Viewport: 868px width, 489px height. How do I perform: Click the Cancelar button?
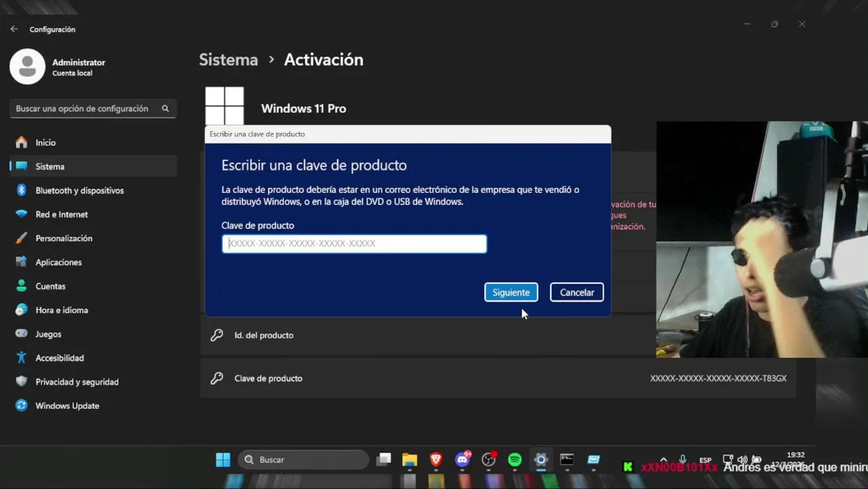pos(577,292)
